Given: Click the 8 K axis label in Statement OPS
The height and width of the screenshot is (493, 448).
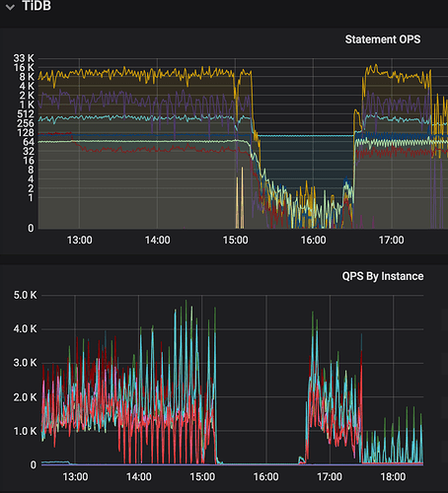Looking at the screenshot, I should coord(27,77).
